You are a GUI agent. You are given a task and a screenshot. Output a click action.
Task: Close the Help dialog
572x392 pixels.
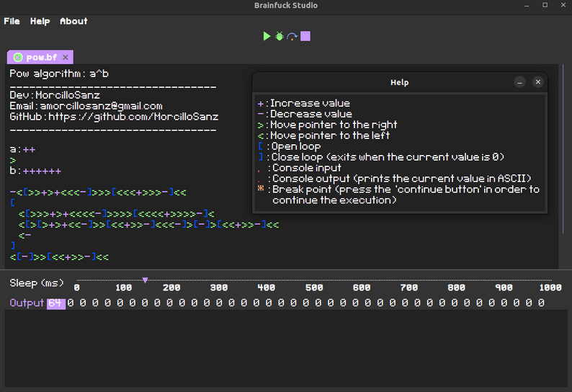pos(537,82)
